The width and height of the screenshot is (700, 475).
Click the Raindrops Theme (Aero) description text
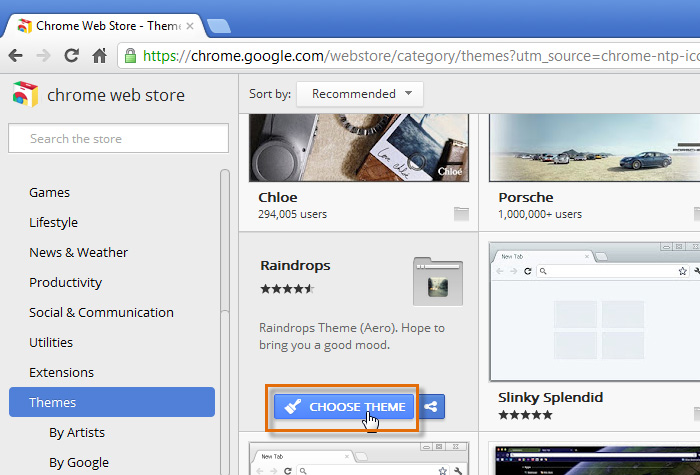tap(352, 337)
